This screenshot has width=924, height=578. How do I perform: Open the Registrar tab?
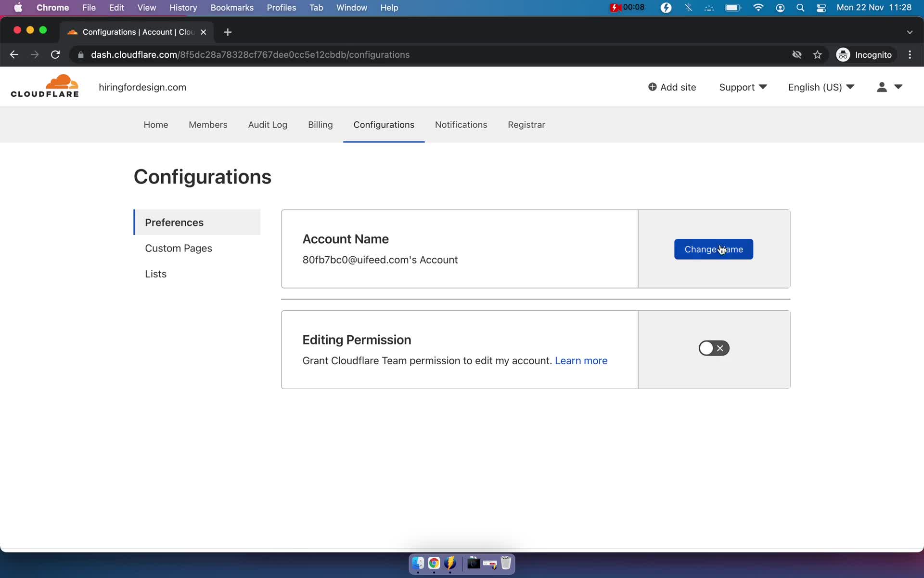click(x=526, y=125)
